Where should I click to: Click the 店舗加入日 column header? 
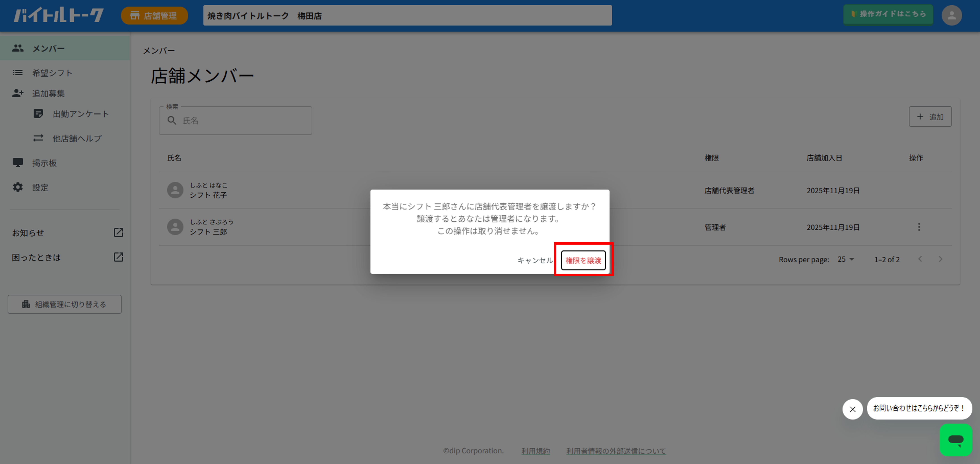pos(824,158)
